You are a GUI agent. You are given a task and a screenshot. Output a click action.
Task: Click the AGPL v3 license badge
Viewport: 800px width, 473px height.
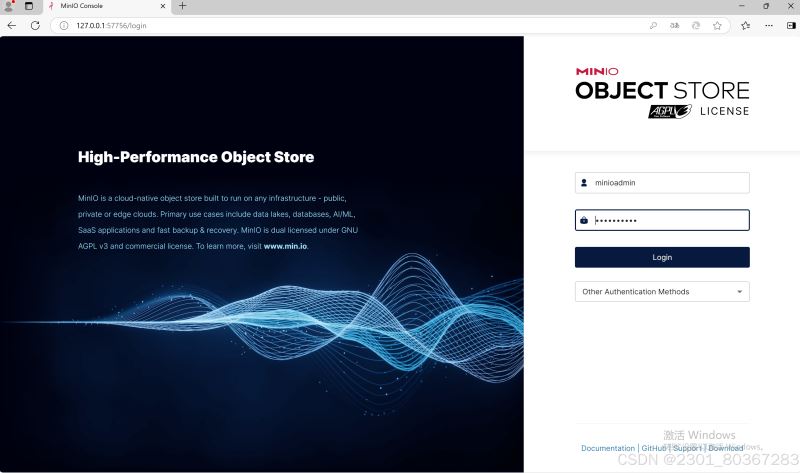coord(670,111)
